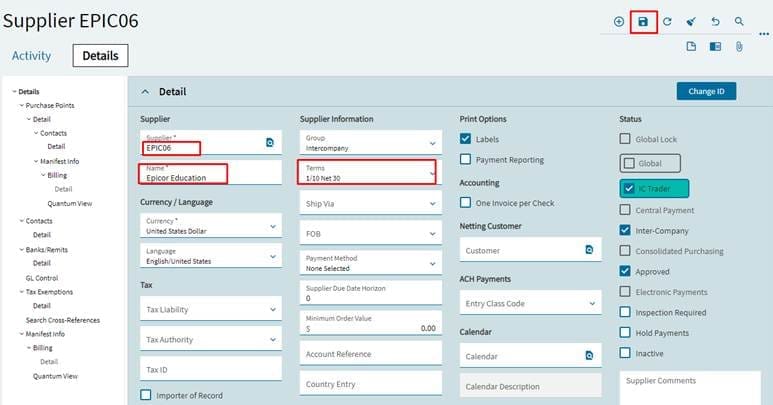The width and height of the screenshot is (773, 405).
Task: Select Purchase Points in the tree
Action: [50, 105]
